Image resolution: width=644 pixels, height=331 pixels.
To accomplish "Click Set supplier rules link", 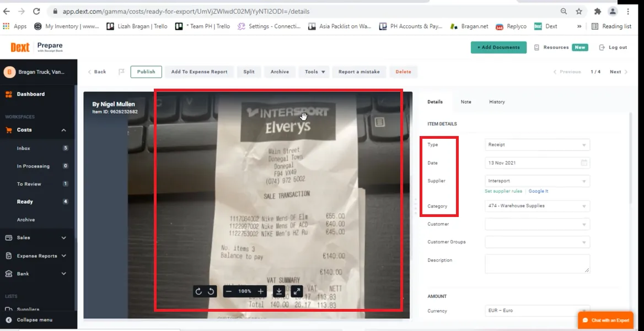I will 503,192.
